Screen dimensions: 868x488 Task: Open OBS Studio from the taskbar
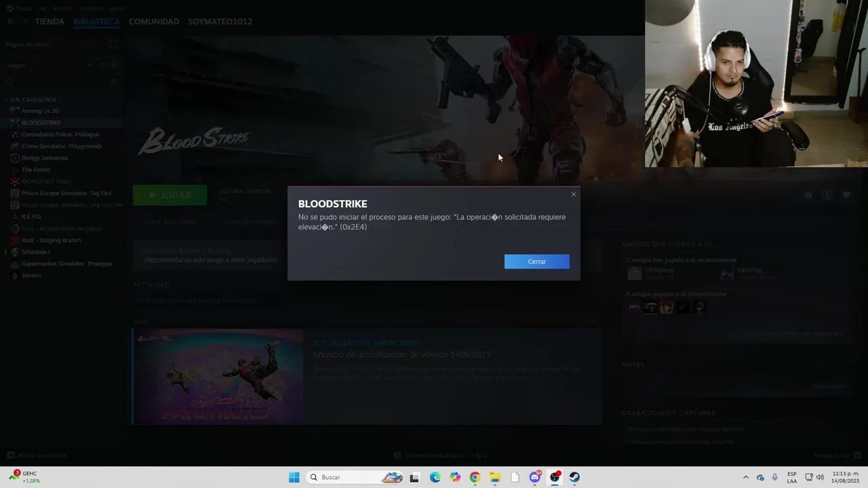point(555,477)
